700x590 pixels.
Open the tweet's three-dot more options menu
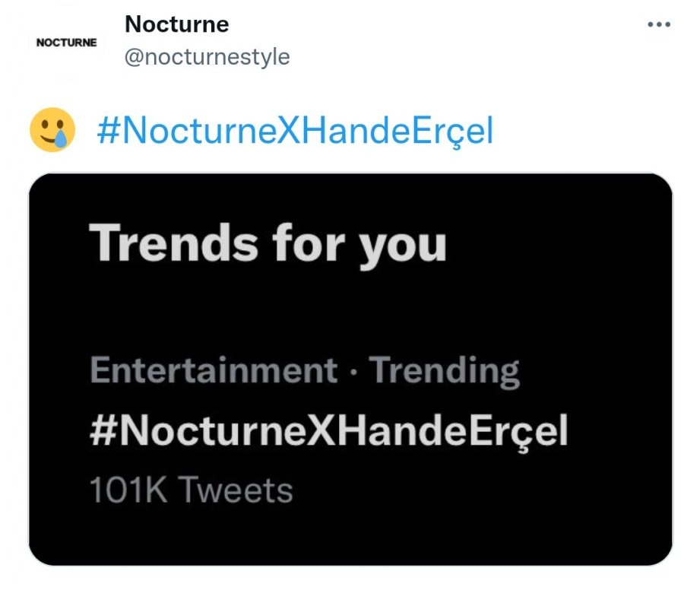(x=659, y=25)
